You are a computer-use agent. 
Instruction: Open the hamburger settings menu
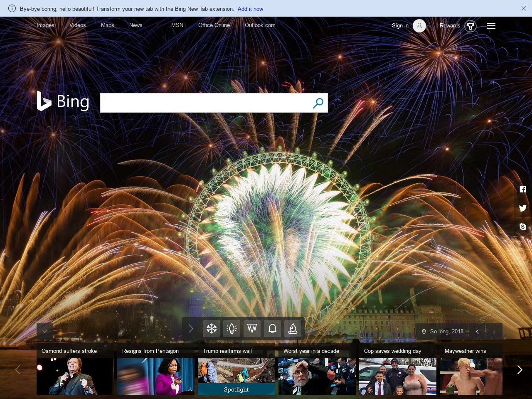tap(491, 26)
